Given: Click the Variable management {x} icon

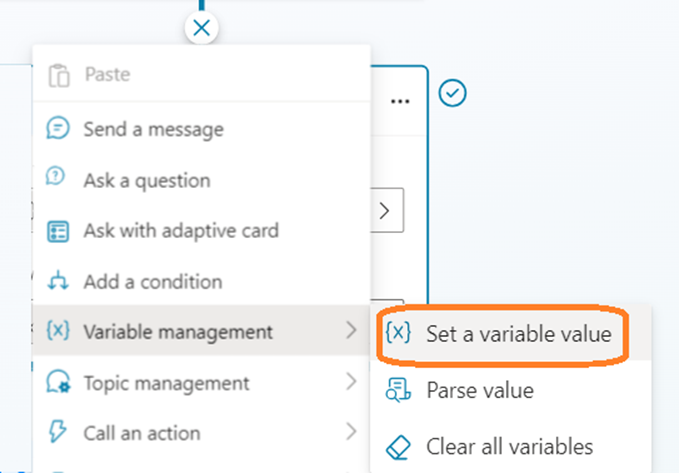Looking at the screenshot, I should tap(59, 332).
